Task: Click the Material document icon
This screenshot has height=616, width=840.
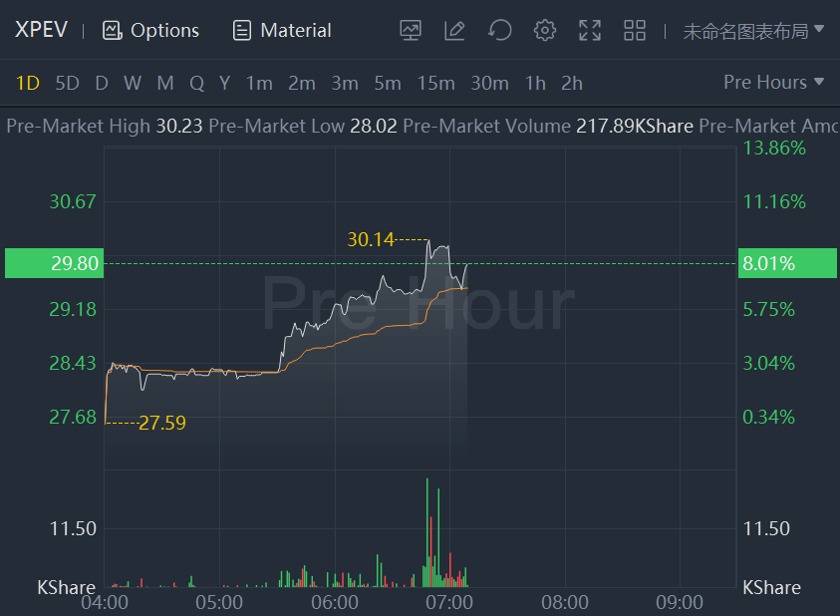Action: coord(241,30)
